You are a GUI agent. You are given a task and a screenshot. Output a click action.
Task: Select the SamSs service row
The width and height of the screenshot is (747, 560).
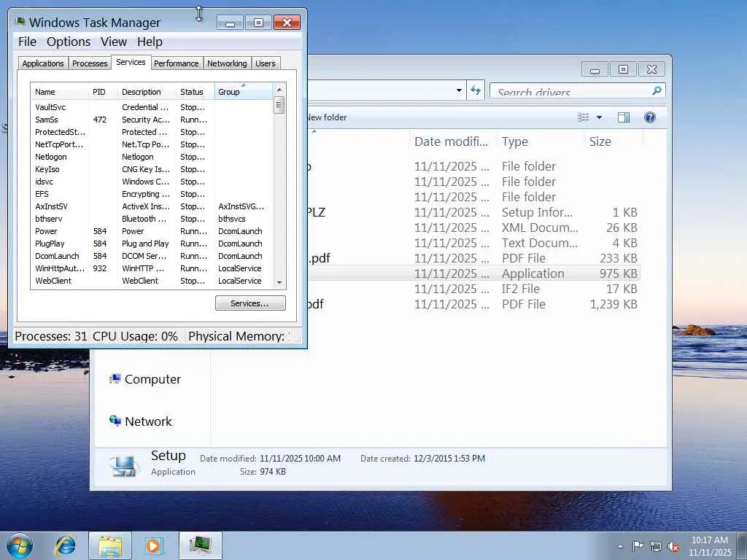(152, 120)
